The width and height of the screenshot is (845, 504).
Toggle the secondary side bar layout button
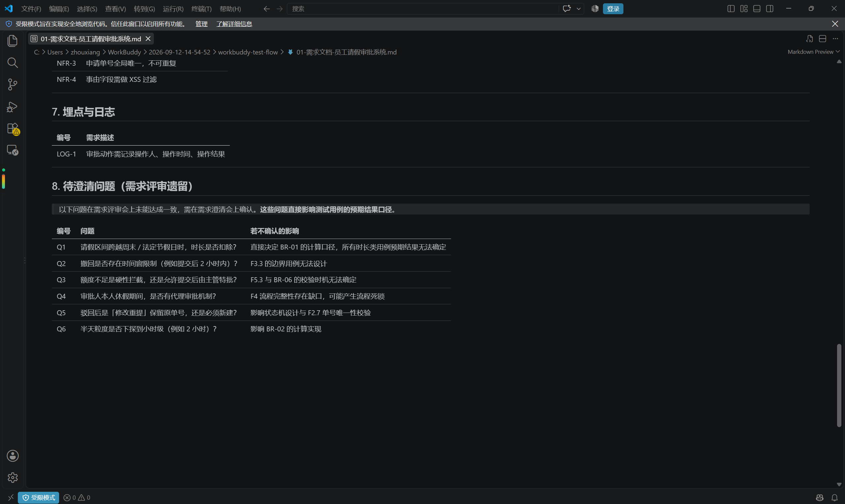coord(770,9)
